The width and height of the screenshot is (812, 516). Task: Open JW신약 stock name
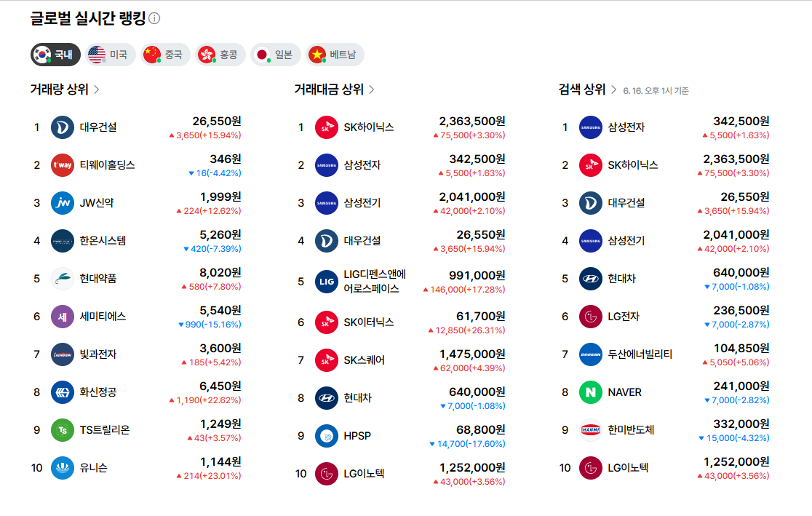[97, 203]
